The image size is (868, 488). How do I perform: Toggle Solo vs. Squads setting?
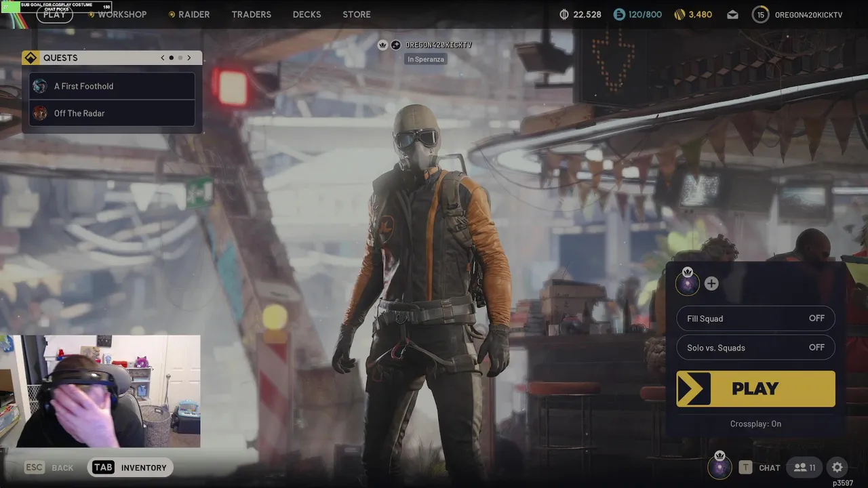(755, 348)
